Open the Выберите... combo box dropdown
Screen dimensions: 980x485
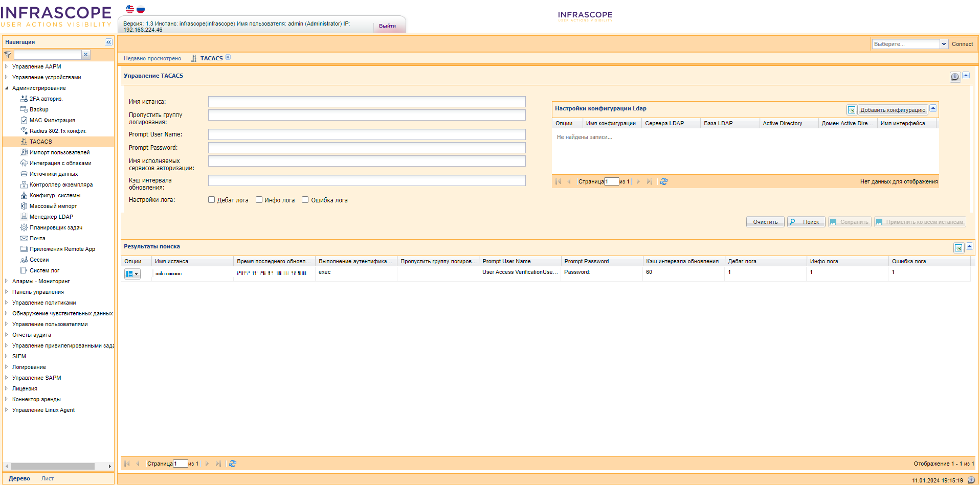click(x=944, y=44)
